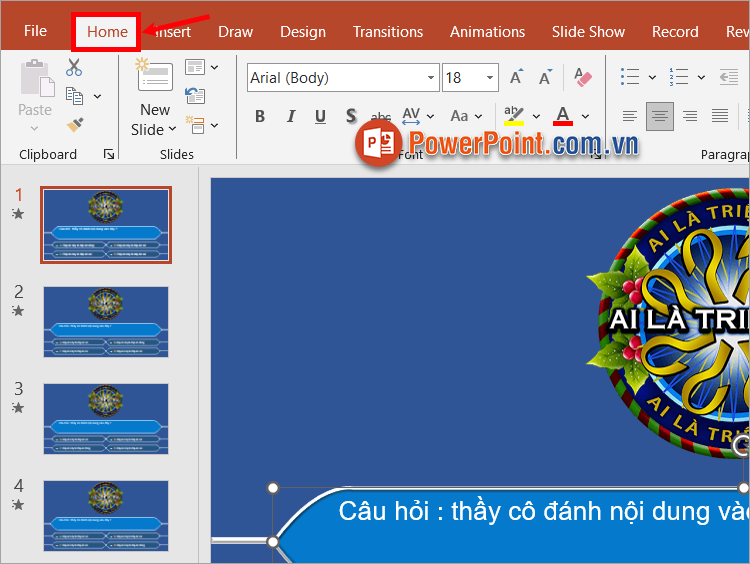
Task: Click the Section icon in Slides group
Action: coord(195,125)
